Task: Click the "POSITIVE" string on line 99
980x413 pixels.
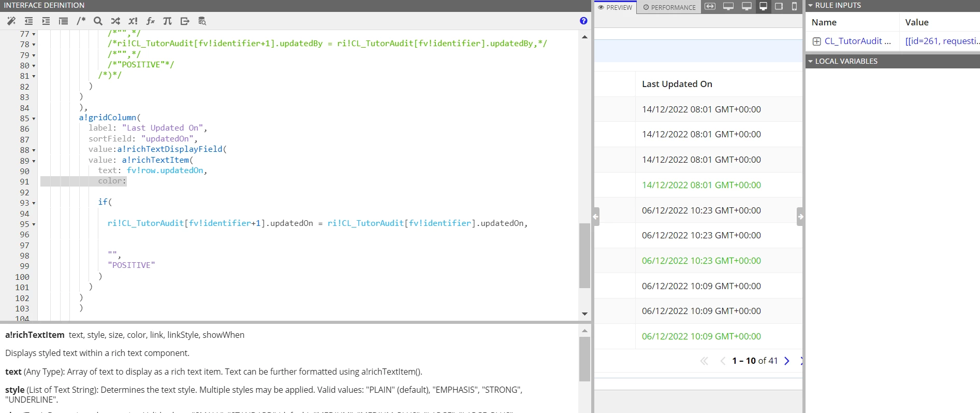Action: (x=131, y=265)
